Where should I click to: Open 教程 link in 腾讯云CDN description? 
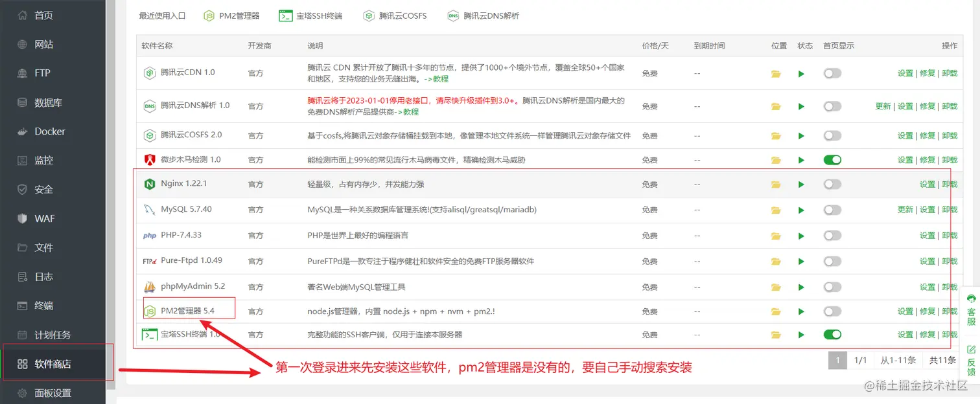click(x=440, y=79)
